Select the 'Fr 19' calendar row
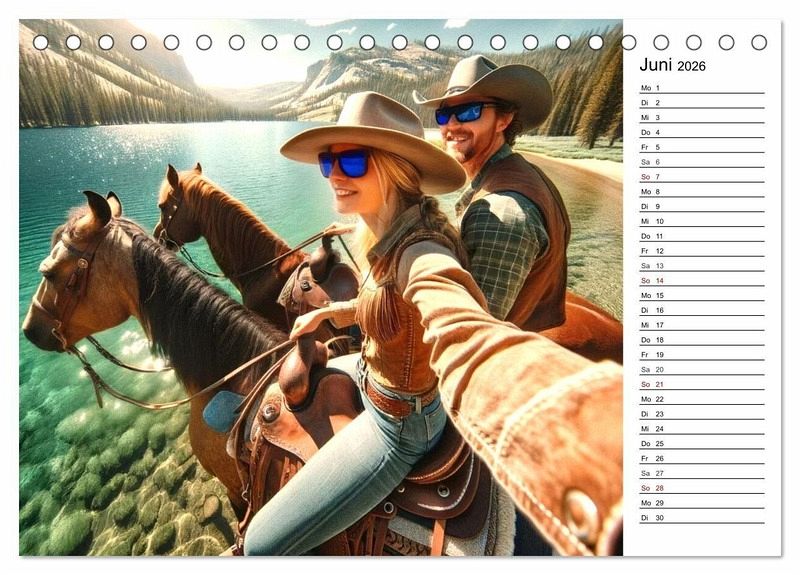Screen dimensions: 800x575 pos(702,354)
